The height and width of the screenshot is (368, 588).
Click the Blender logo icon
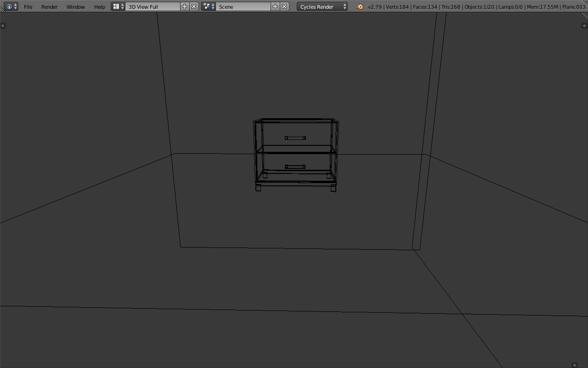(x=360, y=6)
